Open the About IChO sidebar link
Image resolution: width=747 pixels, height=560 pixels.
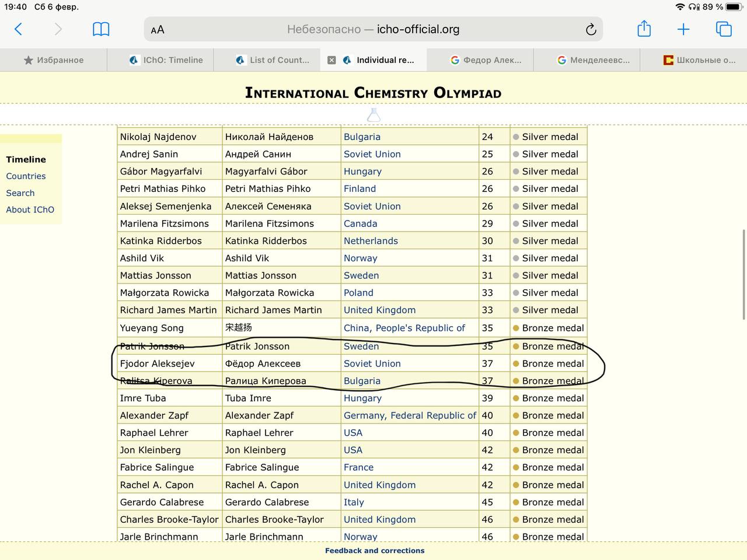tap(30, 210)
